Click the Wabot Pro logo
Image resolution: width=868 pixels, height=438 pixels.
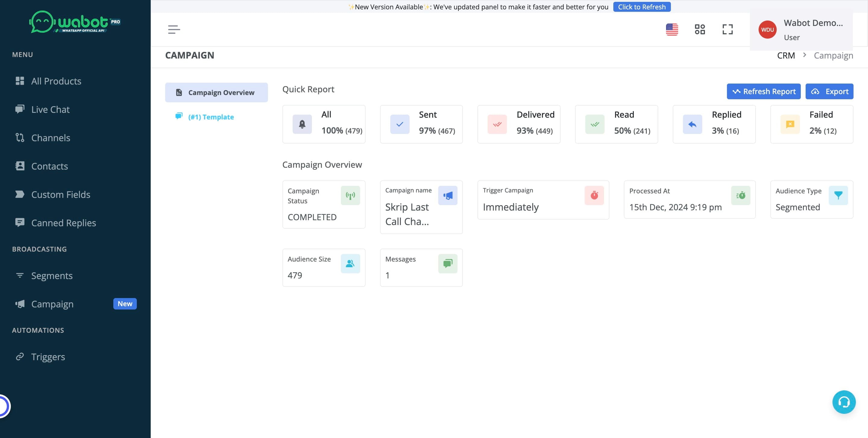pos(75,22)
